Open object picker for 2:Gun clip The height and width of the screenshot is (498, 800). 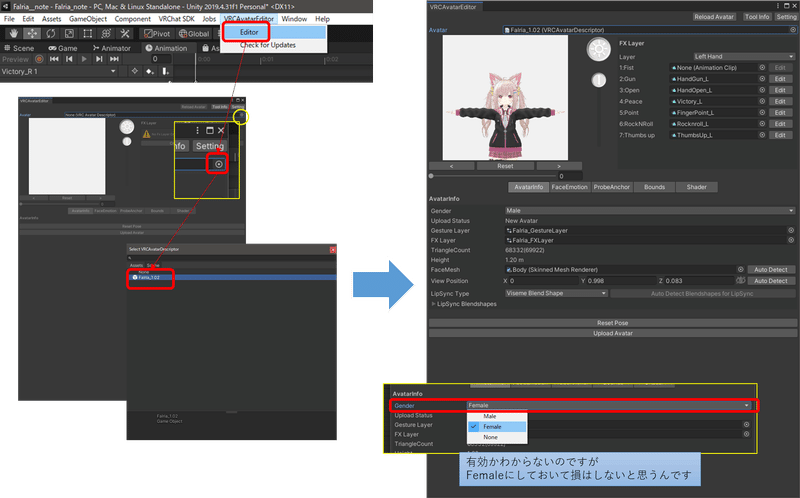762,79
